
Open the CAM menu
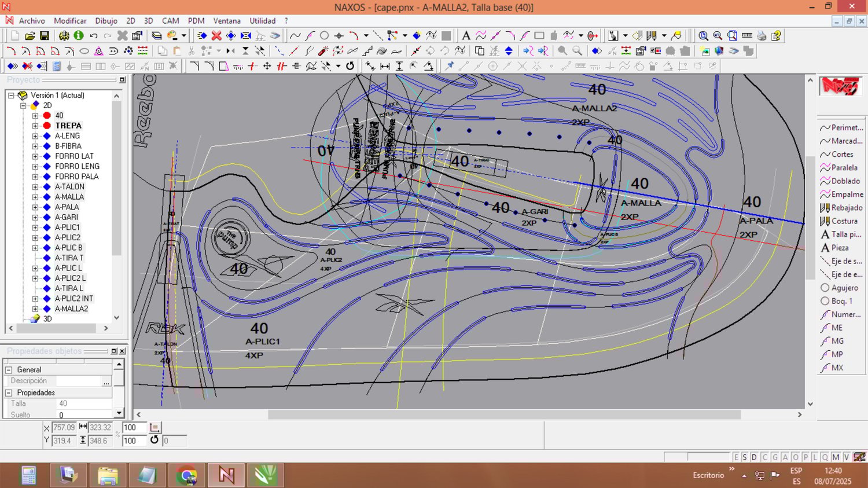click(171, 21)
